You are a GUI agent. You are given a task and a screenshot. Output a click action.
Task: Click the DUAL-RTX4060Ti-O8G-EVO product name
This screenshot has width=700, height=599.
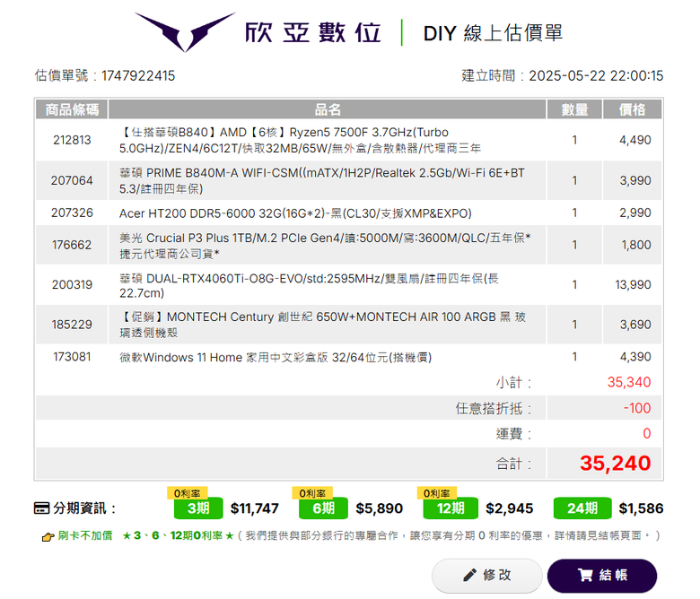pos(309,285)
